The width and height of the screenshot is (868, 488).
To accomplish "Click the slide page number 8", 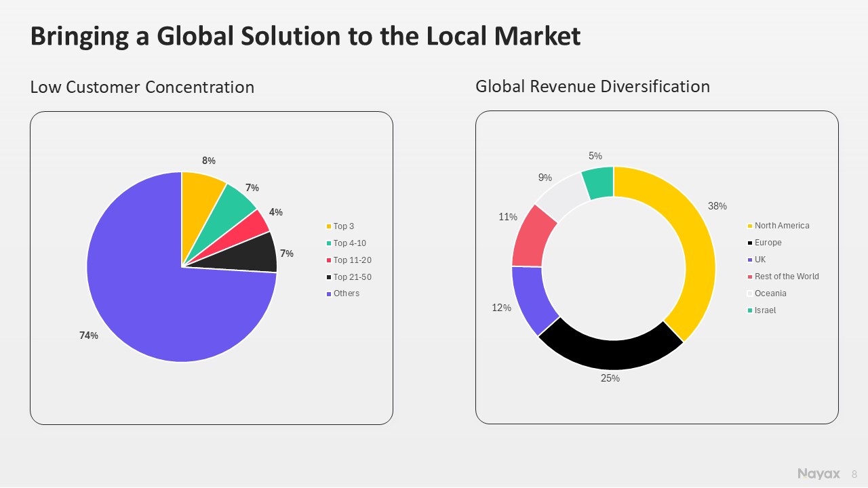I will pyautogui.click(x=854, y=474).
